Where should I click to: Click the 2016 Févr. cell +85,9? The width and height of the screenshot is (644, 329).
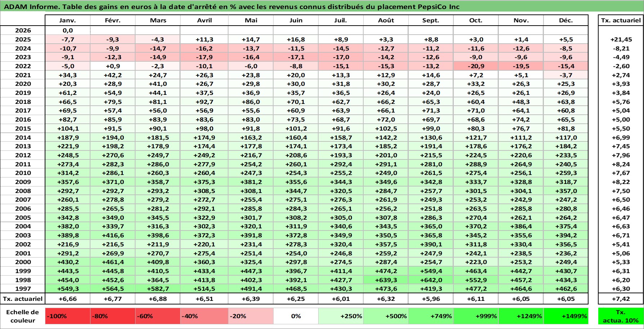(113, 119)
